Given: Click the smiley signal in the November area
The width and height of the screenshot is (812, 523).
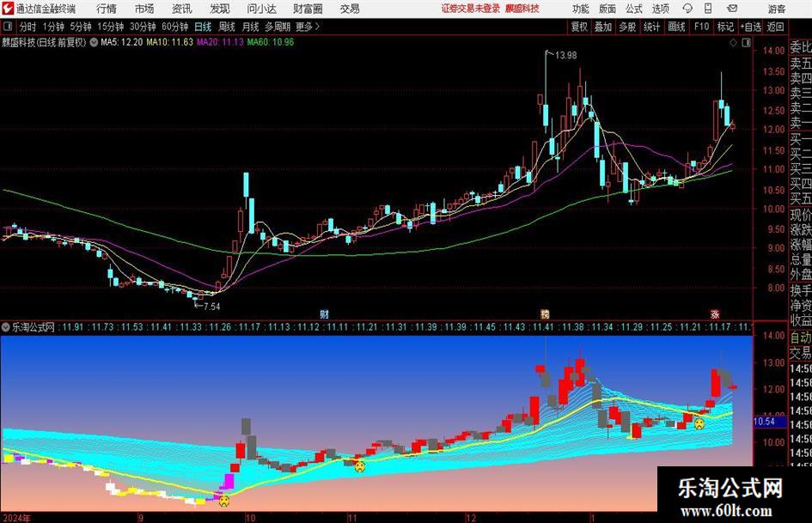Looking at the screenshot, I should [x=359, y=466].
